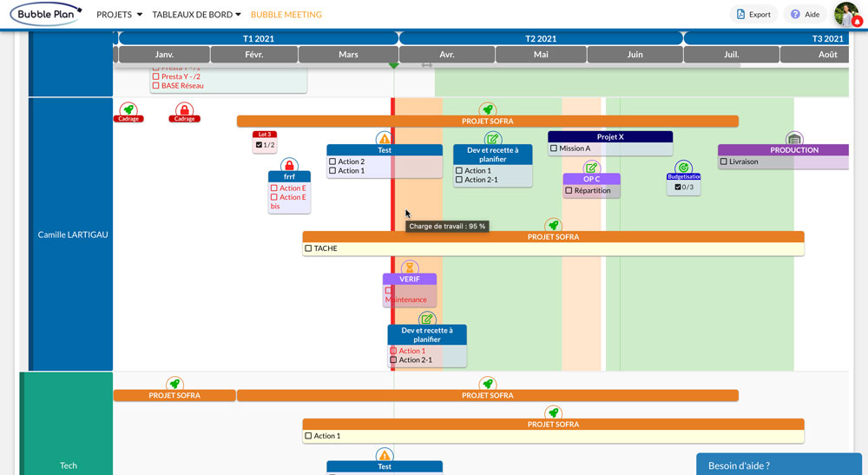Click the Export PDF icon
This screenshot has width=868, height=475.
[740, 15]
